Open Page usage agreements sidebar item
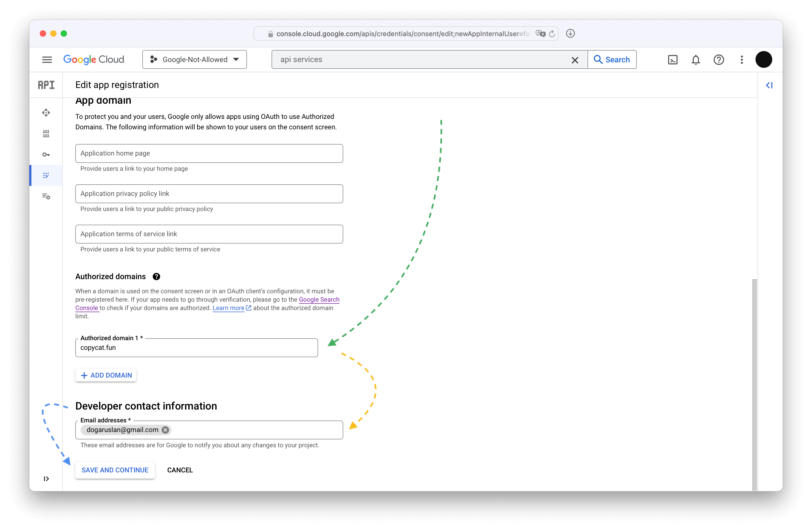The image size is (812, 530). coord(46,196)
